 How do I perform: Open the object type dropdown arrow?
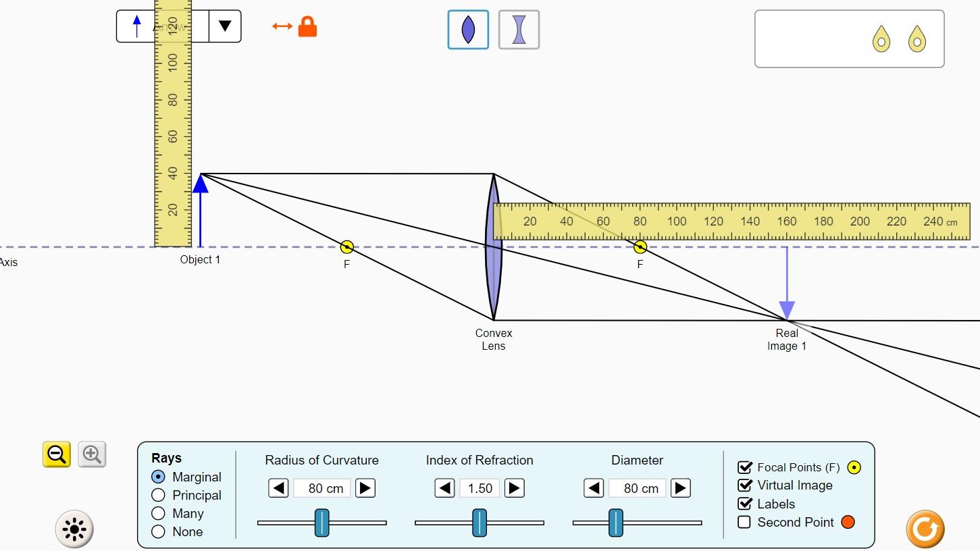(225, 26)
